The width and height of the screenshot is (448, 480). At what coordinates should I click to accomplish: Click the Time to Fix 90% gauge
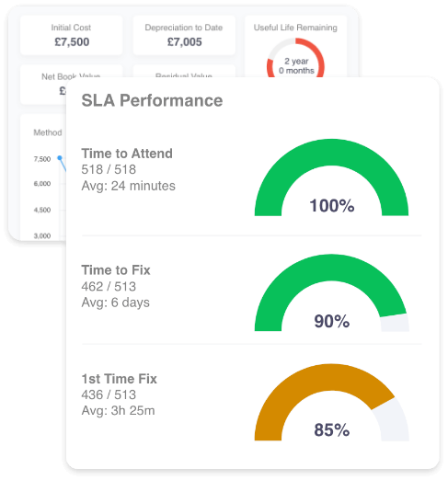pyautogui.click(x=331, y=292)
